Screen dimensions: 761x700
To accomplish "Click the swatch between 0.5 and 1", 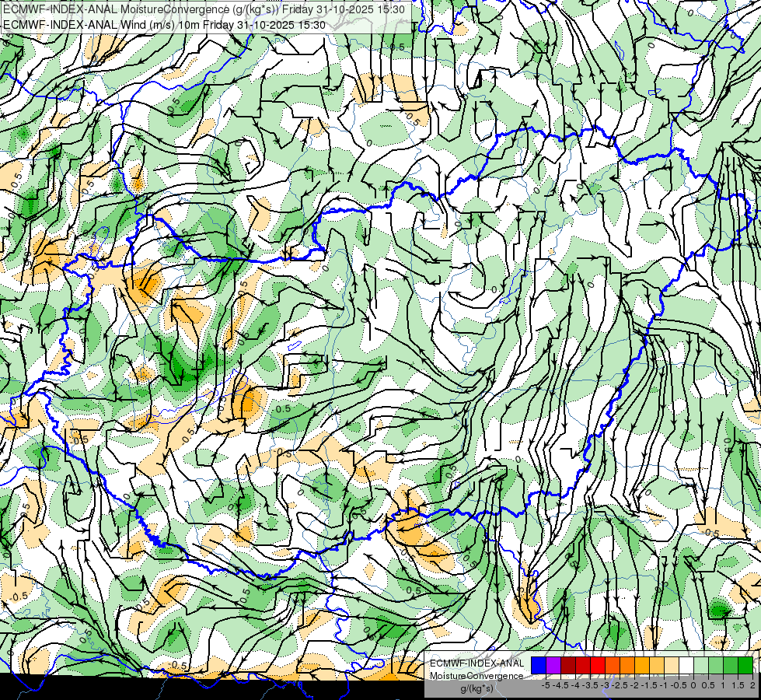I will coord(716,666).
